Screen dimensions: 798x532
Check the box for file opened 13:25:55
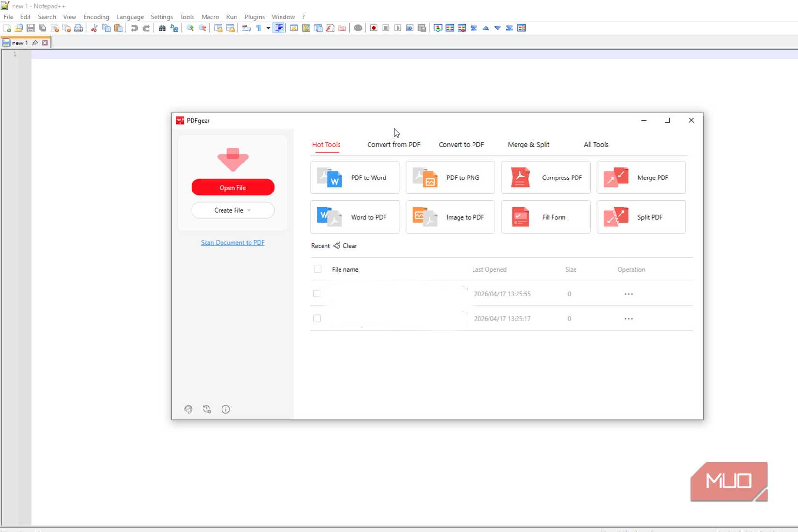[317, 294]
